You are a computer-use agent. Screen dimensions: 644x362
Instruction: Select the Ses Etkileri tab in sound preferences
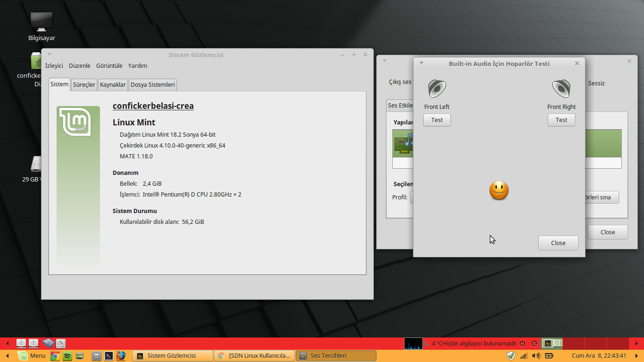[400, 106]
